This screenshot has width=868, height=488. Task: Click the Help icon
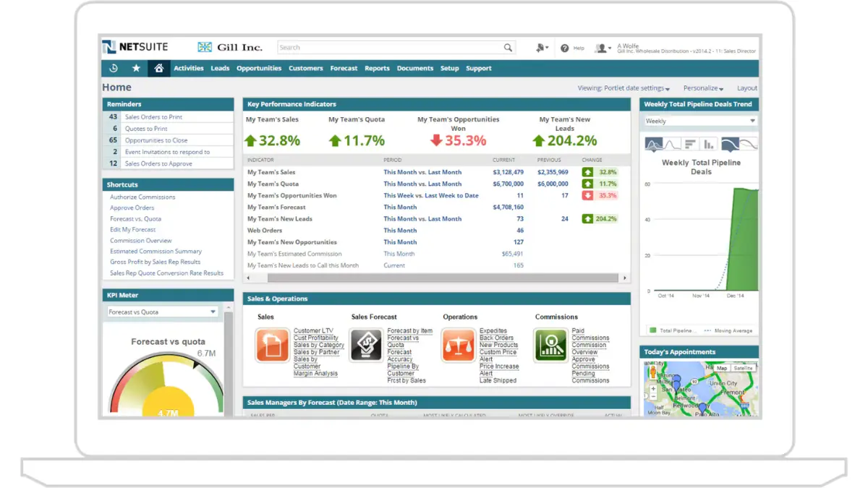click(x=565, y=48)
